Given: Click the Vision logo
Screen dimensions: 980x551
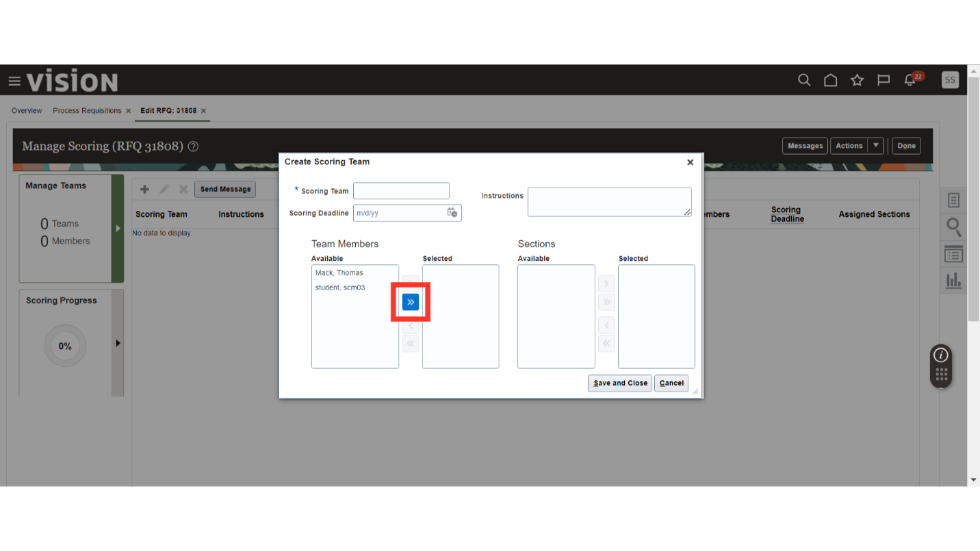Looking at the screenshot, I should 72,81.
